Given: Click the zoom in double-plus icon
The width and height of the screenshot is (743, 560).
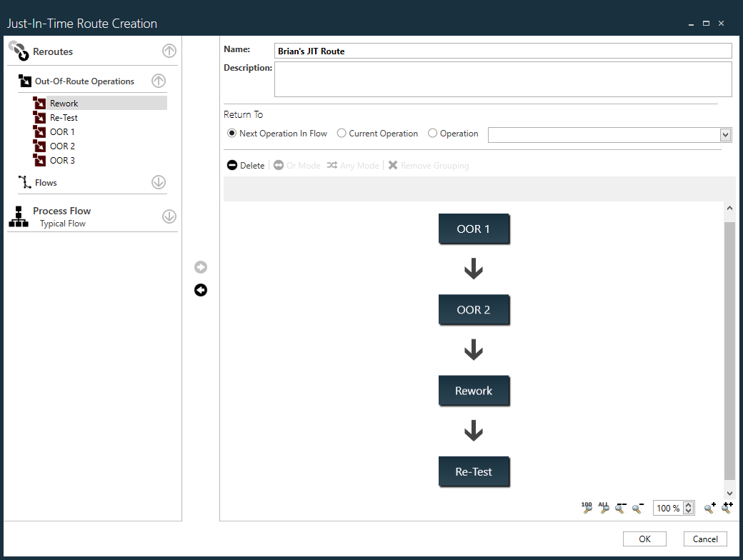Looking at the screenshot, I should point(727,508).
